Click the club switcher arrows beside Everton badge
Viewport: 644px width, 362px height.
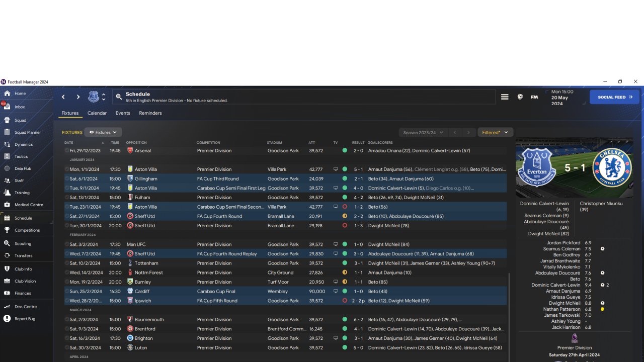pos(104,97)
